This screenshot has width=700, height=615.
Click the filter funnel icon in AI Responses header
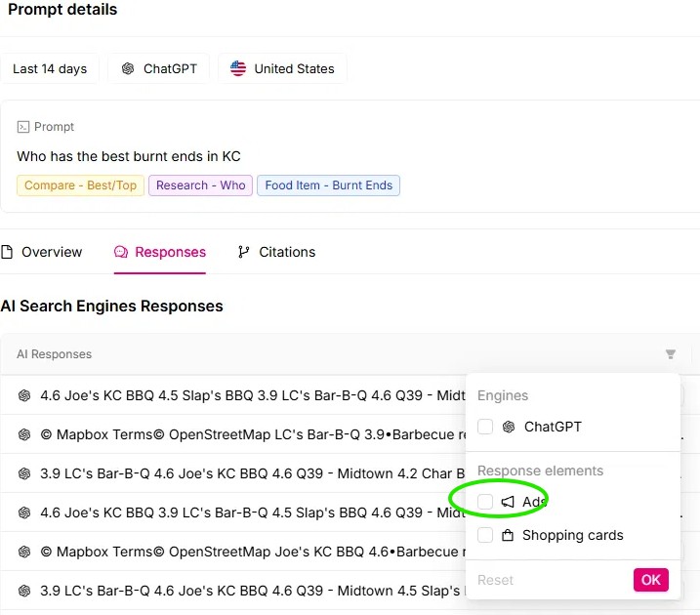(670, 354)
